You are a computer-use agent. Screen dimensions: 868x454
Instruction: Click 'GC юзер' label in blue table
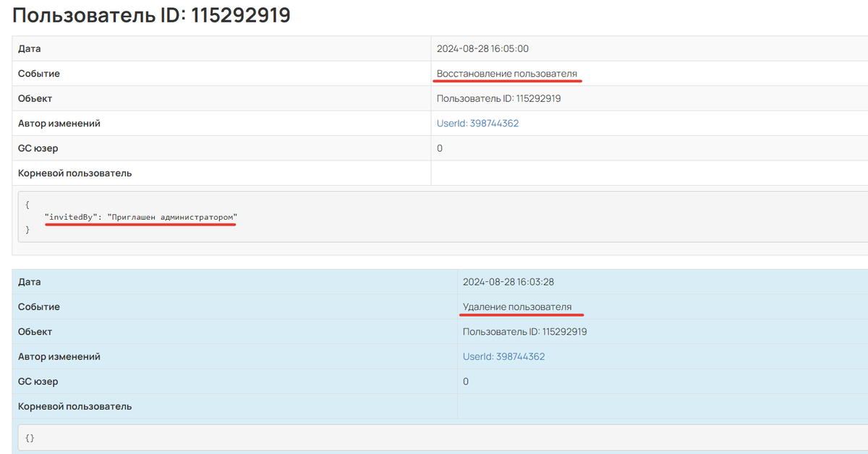(x=38, y=382)
